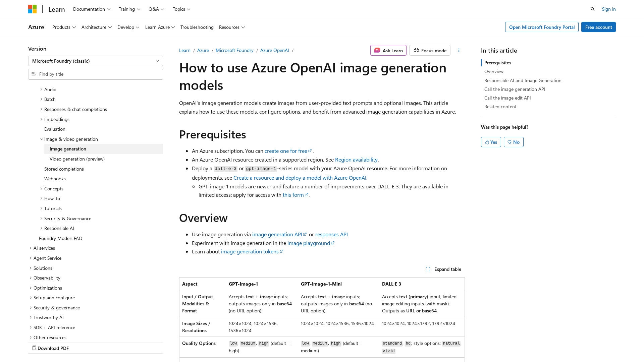The image size is (644, 362).
Task: Enable Focus mode
Action: 430,50
